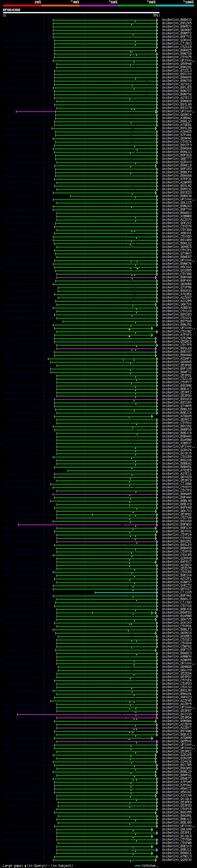The width and height of the screenshot is (197, 868).
Task: Select hit label UniRef100_B9GVM5
Action: 177,812
